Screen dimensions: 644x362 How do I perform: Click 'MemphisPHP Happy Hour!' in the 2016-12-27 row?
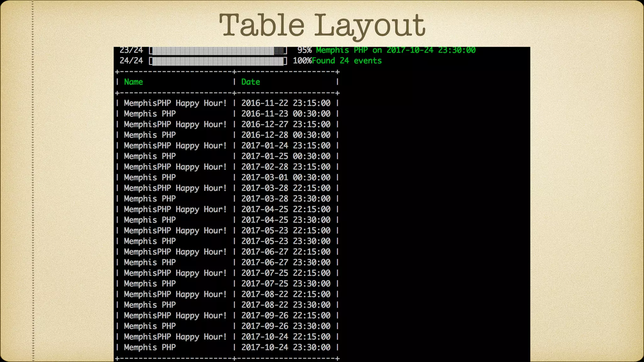[x=175, y=125]
